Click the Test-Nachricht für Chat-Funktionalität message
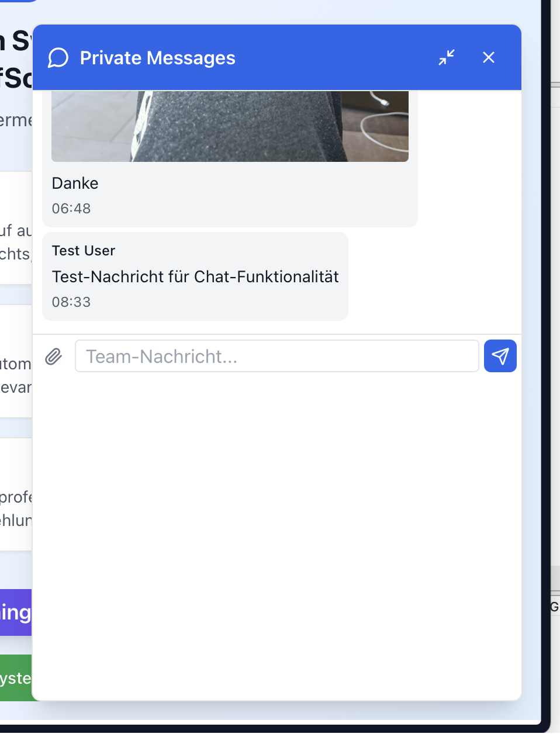The height and width of the screenshot is (734, 560). coord(195,277)
